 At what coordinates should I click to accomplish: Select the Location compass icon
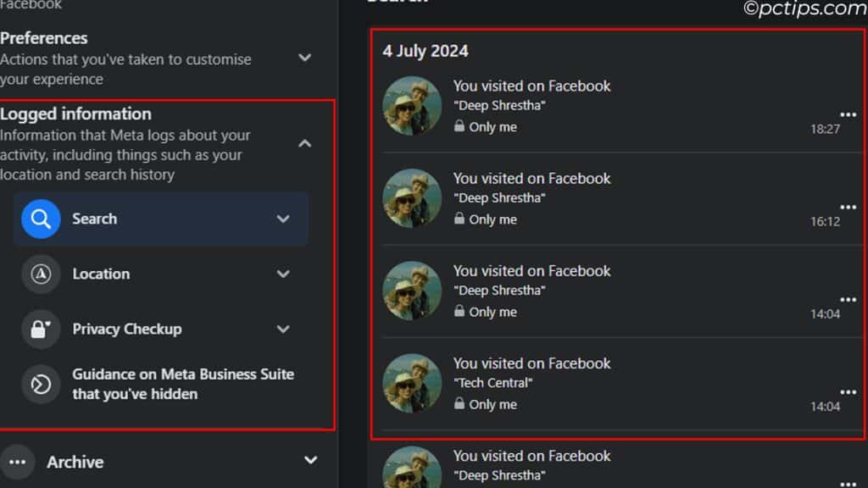click(40, 274)
